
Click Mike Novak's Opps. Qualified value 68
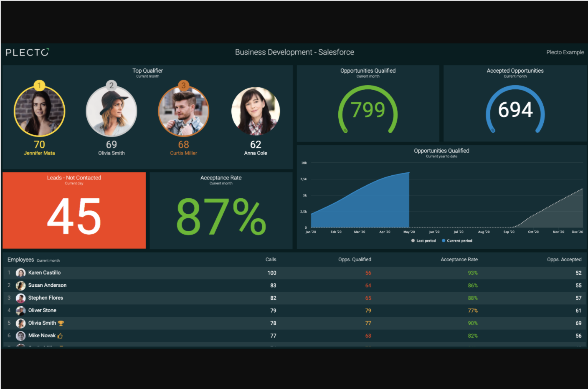point(368,336)
